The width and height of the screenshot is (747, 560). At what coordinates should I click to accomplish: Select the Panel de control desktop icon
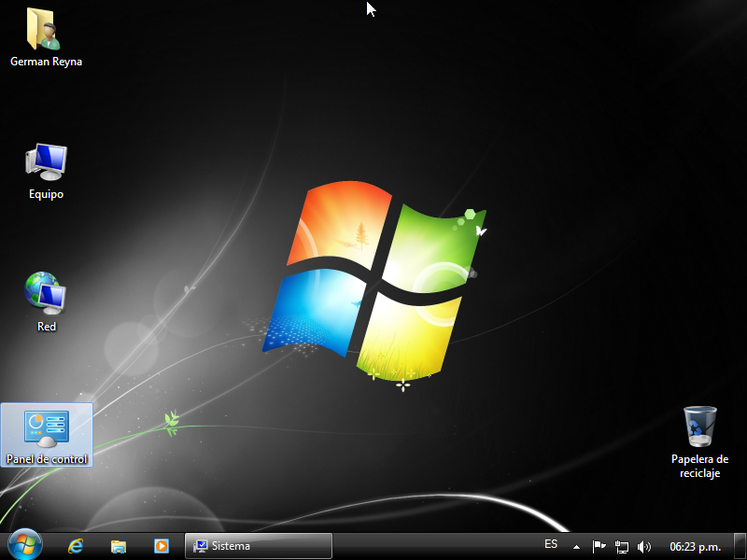46,435
